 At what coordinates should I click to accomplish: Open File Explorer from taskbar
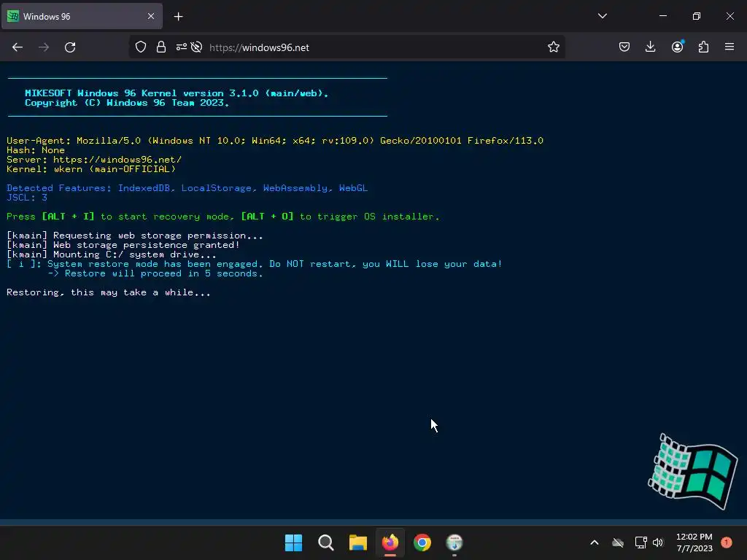(x=357, y=542)
